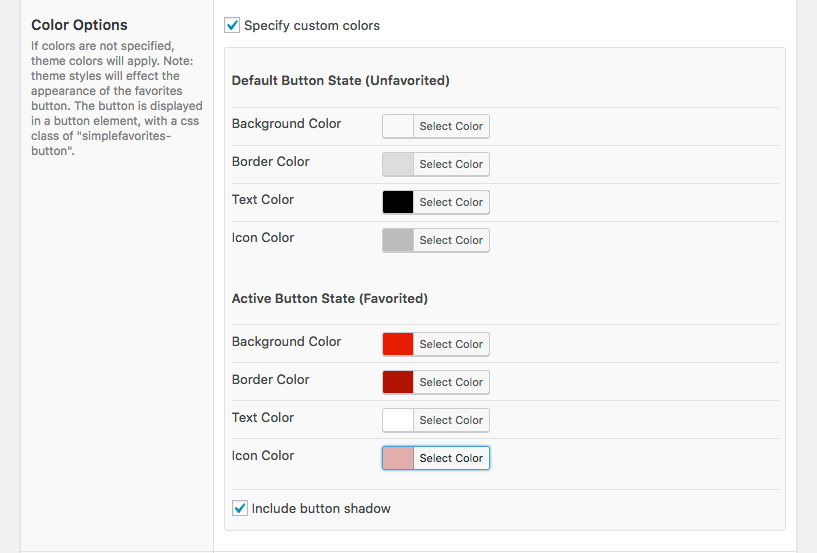Screen dimensions: 817x553
Task: Toggle Include button shadow checkbox
Action: [240, 508]
